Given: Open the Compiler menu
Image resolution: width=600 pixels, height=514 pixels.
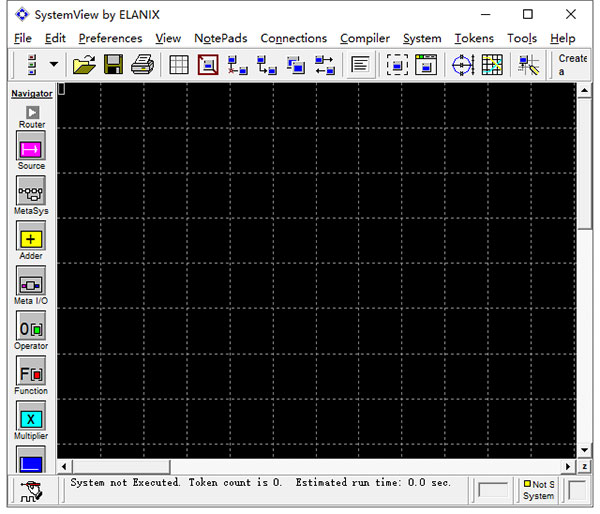Looking at the screenshot, I should pyautogui.click(x=365, y=38).
